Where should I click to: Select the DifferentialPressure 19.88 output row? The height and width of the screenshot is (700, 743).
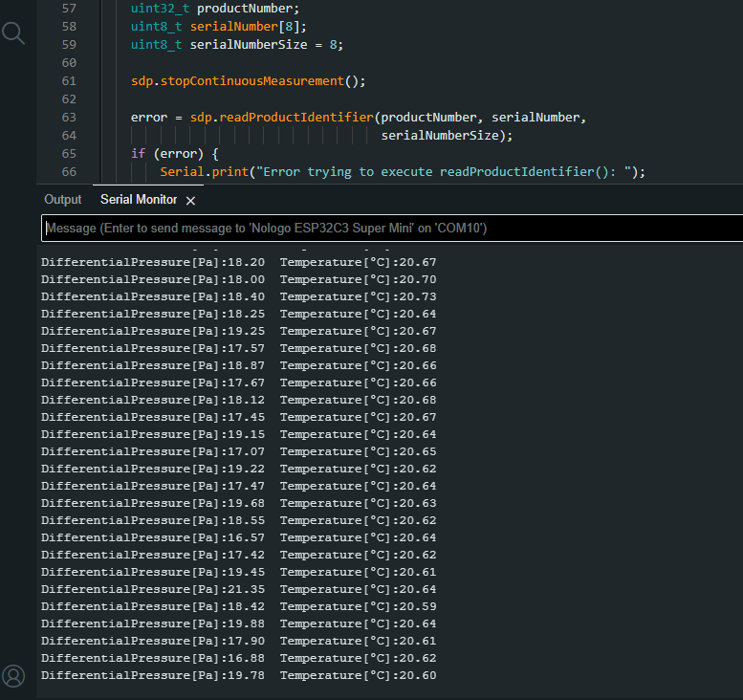pos(238,623)
